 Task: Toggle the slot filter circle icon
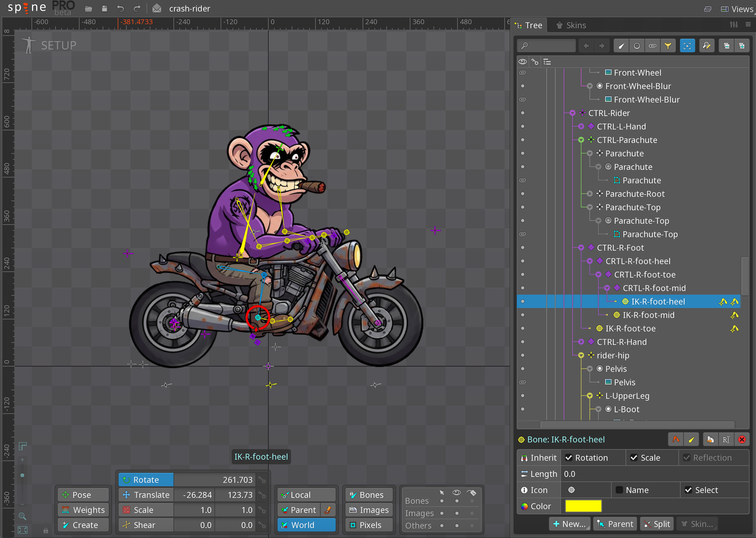pos(637,46)
